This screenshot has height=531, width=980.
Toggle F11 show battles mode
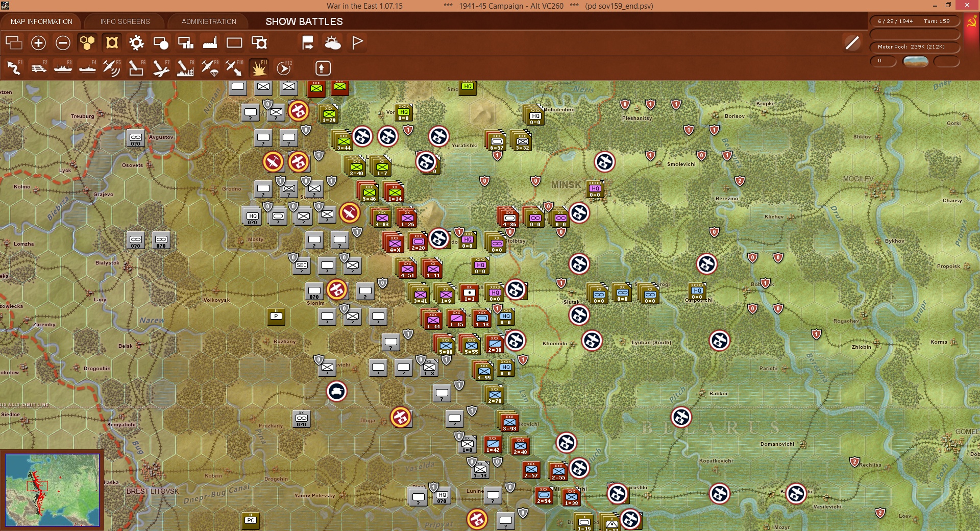pyautogui.click(x=259, y=68)
